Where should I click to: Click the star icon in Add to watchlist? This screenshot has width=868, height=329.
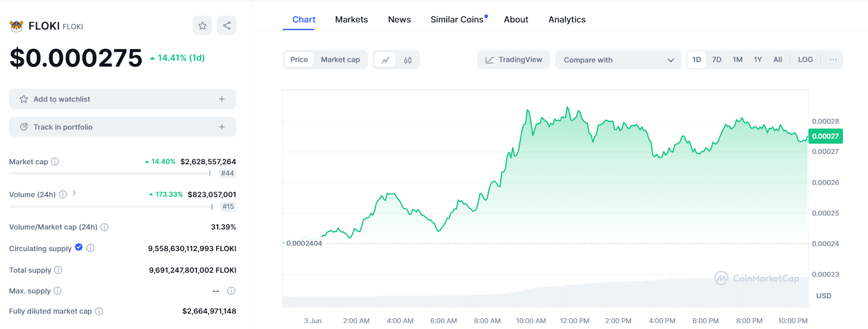tap(24, 99)
